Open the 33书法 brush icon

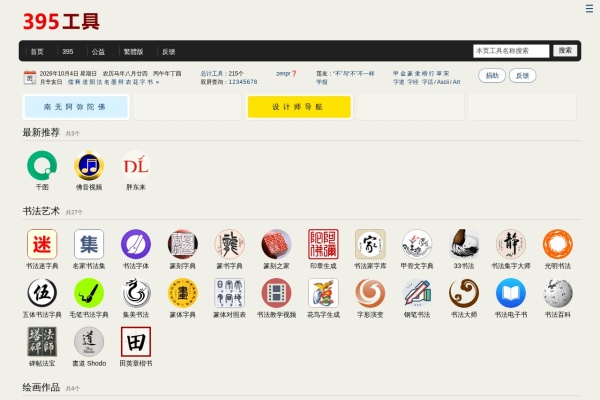[464, 244]
